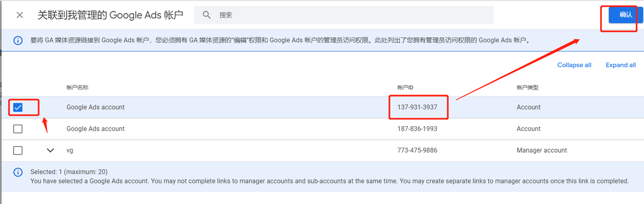The height and width of the screenshot is (204, 644).
Task: Click the 帐户名称 column header
Action: point(77,87)
